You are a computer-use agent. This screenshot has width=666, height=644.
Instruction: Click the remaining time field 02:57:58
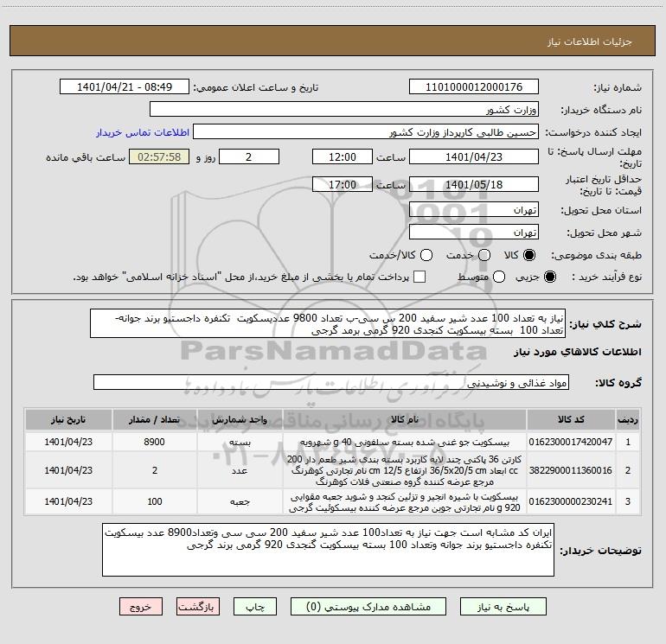click(x=159, y=156)
